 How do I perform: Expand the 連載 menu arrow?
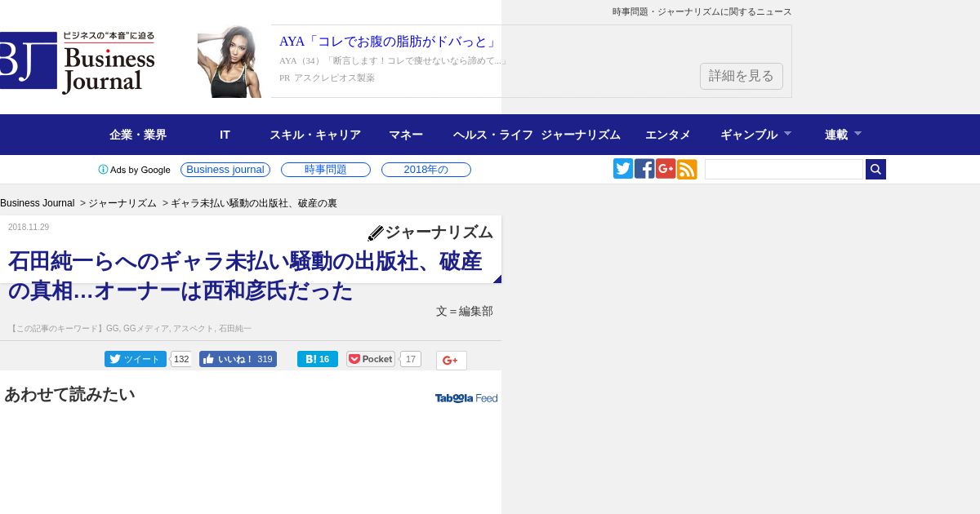857,133
